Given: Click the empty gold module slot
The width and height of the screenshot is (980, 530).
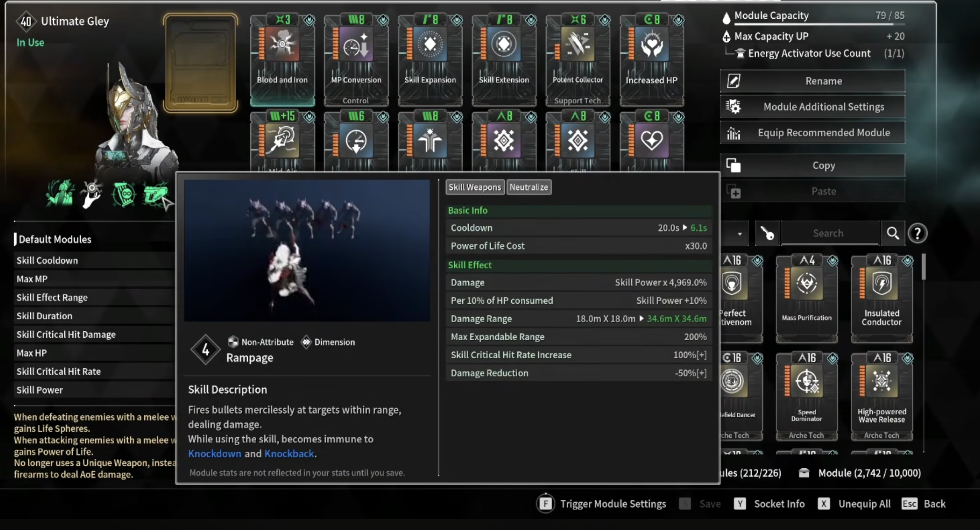Looking at the screenshot, I should point(201,63).
